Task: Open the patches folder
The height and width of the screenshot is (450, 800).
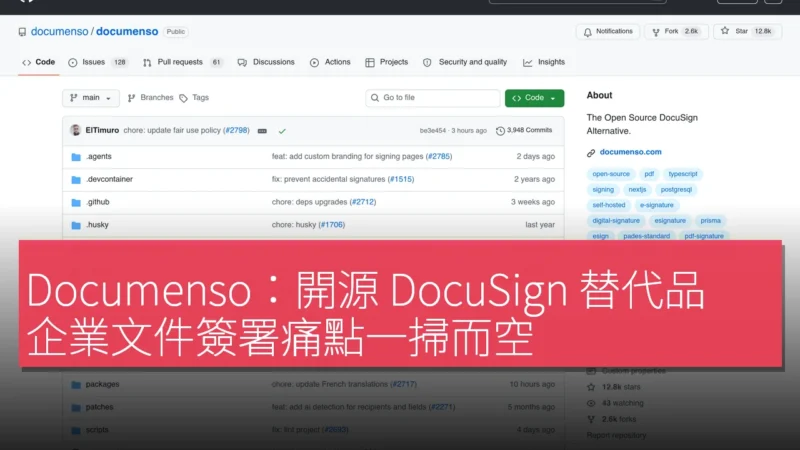Action: coord(99,407)
